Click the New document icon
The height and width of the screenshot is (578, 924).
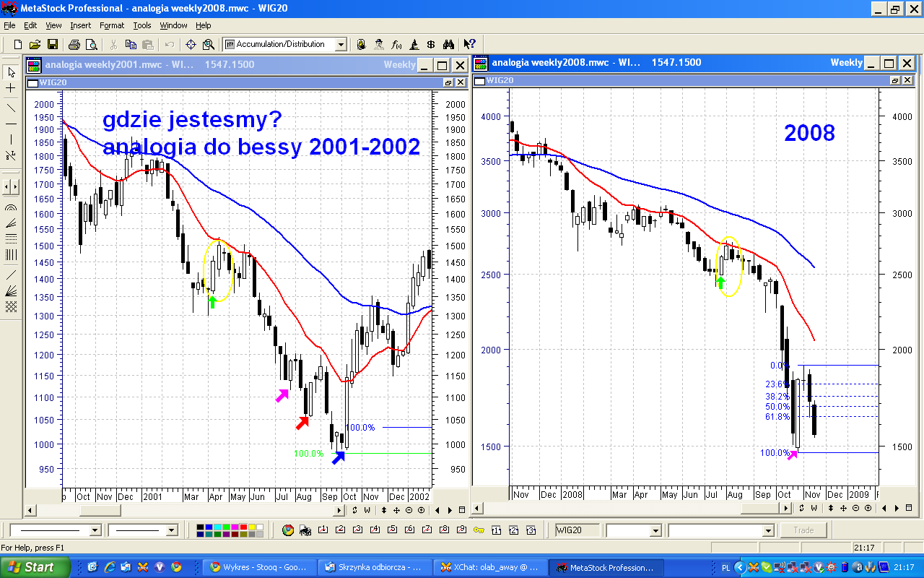point(18,44)
